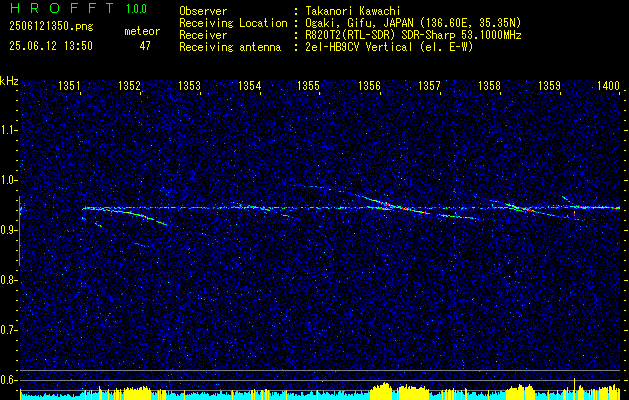This screenshot has height=400, width=629.
Task: Click the 1358 time marker
Action: [489, 86]
